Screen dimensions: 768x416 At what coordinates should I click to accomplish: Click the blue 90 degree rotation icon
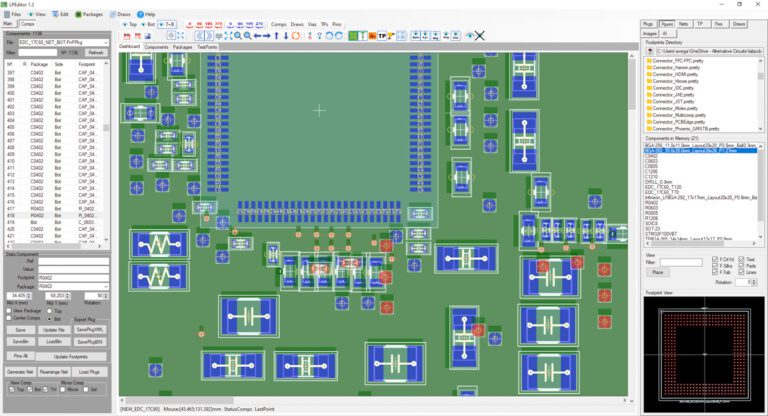pos(240,24)
